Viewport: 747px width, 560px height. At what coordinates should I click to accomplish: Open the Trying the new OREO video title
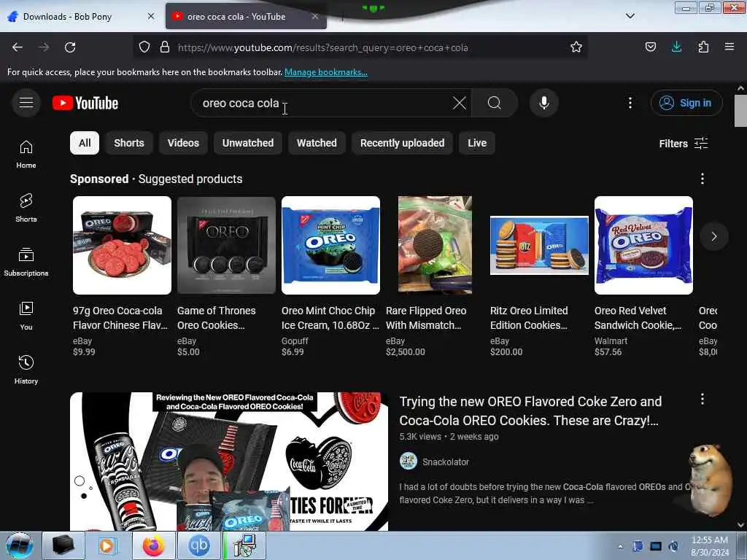point(530,411)
